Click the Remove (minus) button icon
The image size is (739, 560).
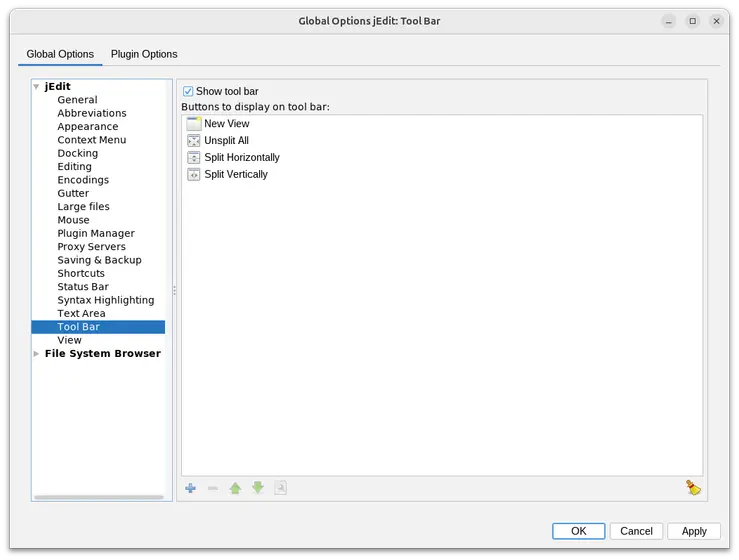click(x=212, y=488)
